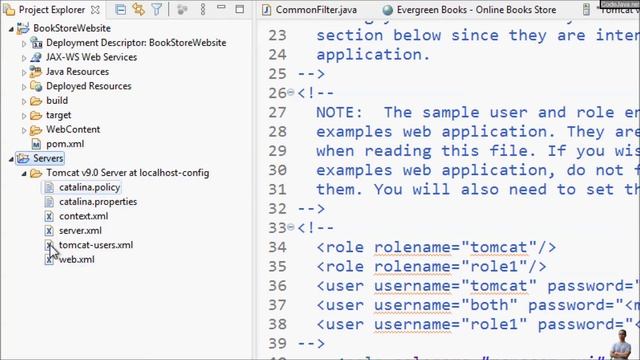
Task: Switch to Evergreen Books browser tab
Action: 476,10
